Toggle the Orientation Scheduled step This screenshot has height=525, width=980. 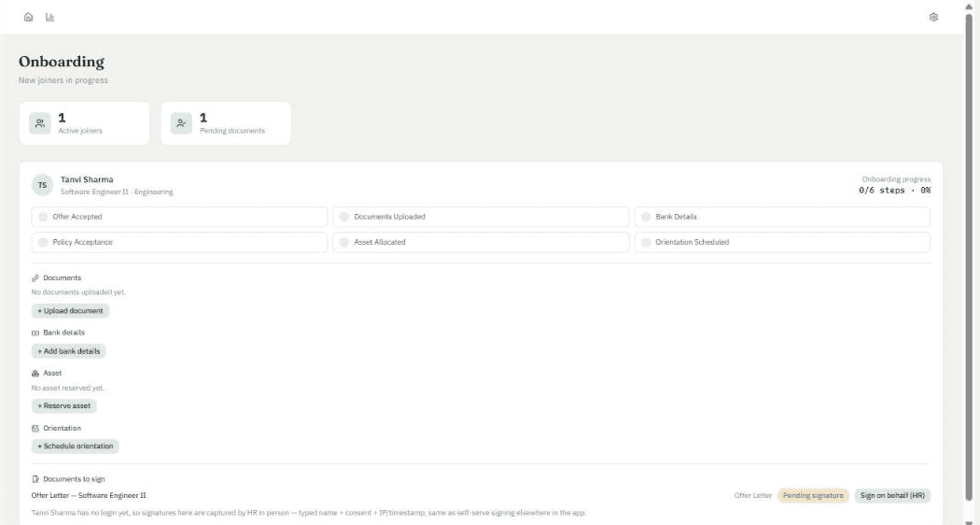782,242
